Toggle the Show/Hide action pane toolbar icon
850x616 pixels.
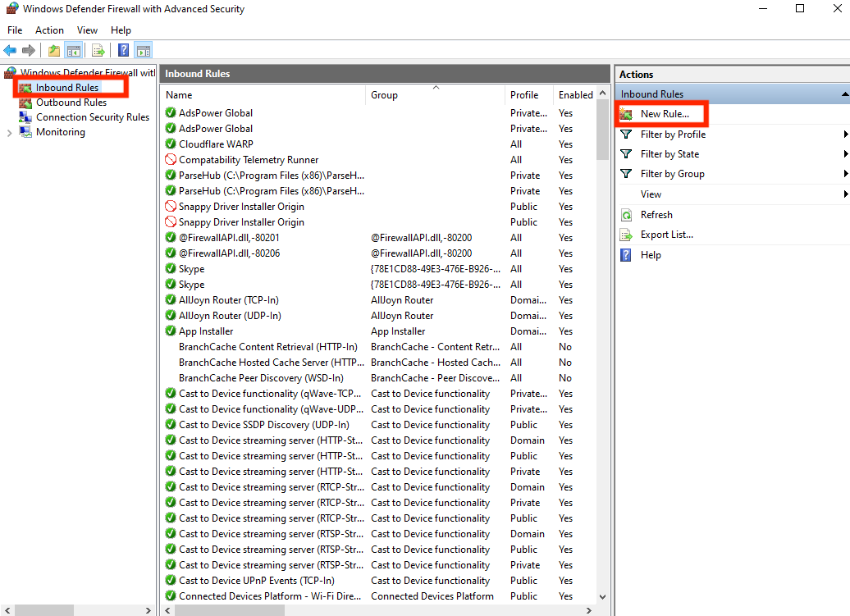click(x=143, y=50)
